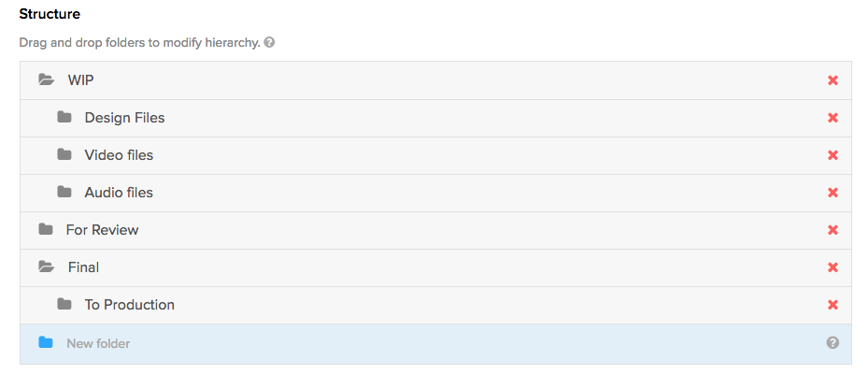Click the To Production folder icon
868x375 pixels.
click(x=64, y=305)
